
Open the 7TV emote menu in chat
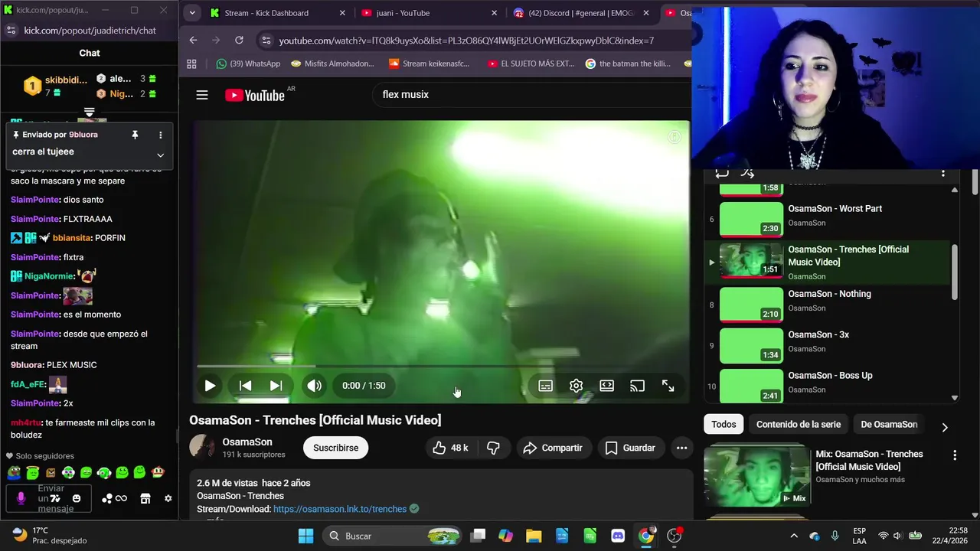55,498
